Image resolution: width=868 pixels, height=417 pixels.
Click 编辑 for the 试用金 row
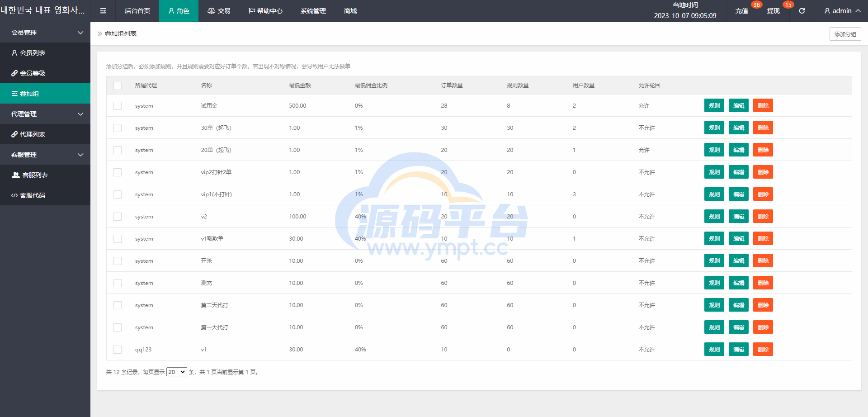pyautogui.click(x=739, y=105)
